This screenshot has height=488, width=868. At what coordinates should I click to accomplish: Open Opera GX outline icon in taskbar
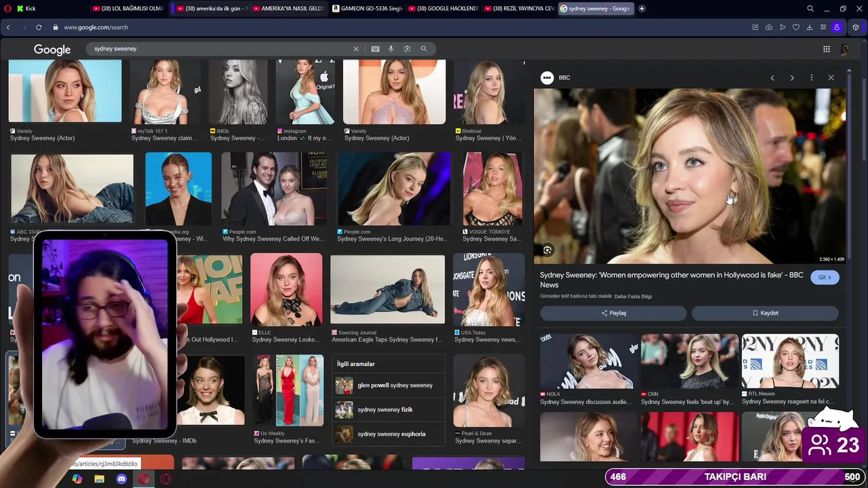(x=166, y=479)
